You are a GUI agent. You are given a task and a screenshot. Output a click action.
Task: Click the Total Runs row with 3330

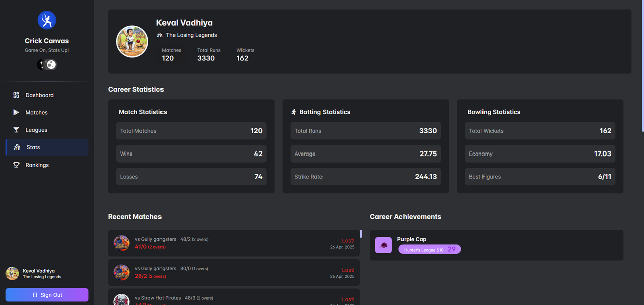point(366,131)
